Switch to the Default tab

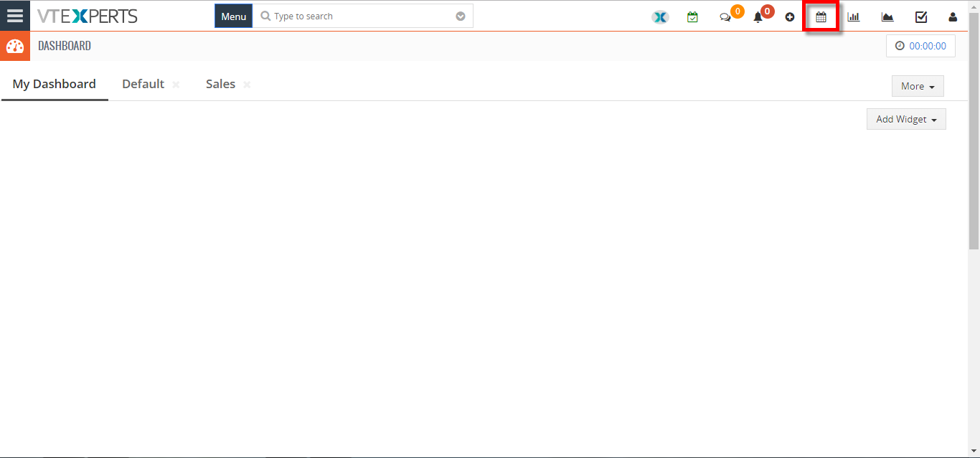click(143, 84)
